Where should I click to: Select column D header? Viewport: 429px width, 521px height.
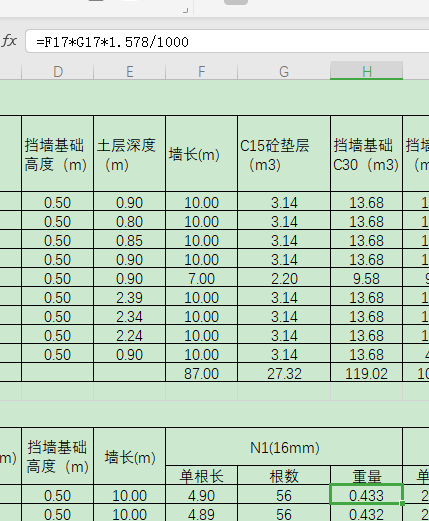point(58,71)
